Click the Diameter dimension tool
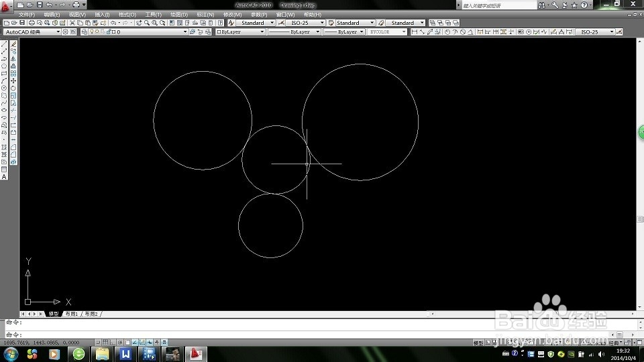Image resolution: width=644 pixels, height=362 pixels. point(463,32)
